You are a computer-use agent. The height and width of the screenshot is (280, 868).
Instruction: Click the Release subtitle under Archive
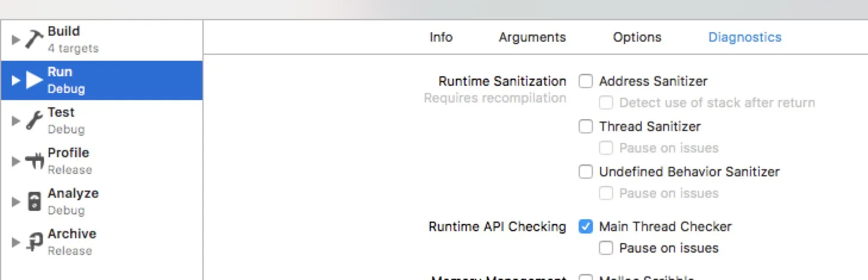(70, 251)
